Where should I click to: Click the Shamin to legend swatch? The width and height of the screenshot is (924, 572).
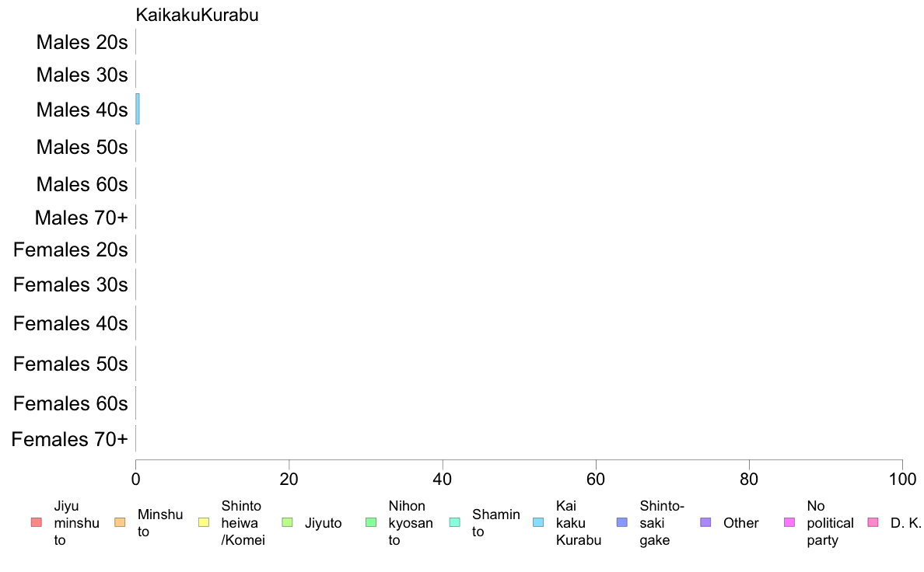[455, 522]
